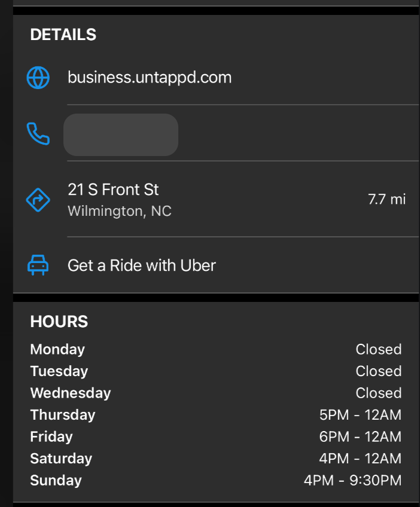
Task: Tap the Wilmington, NC address line
Action: [120, 211]
